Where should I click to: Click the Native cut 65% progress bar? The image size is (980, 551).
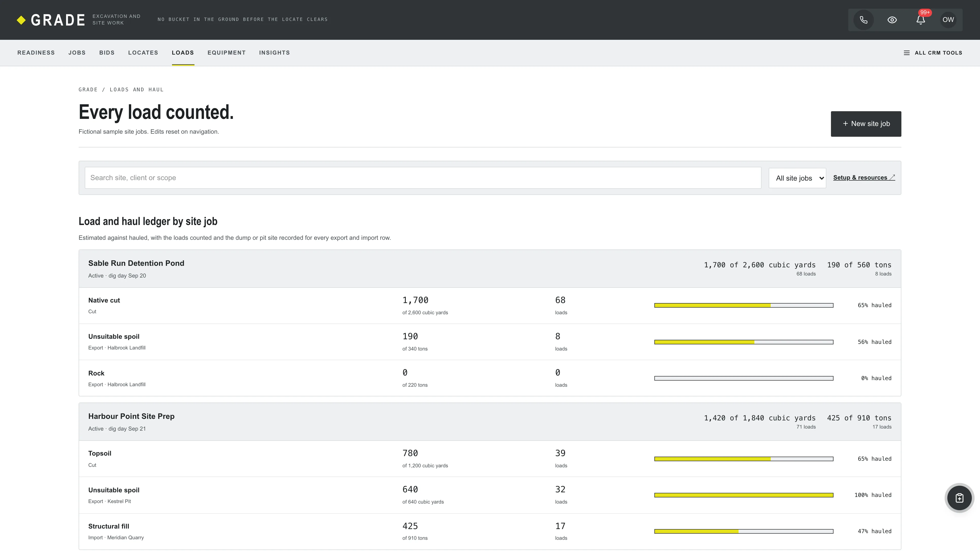click(744, 305)
